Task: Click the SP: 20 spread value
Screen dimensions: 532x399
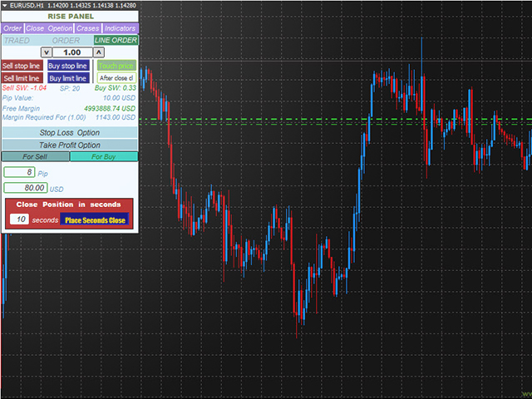Action: 70,89
